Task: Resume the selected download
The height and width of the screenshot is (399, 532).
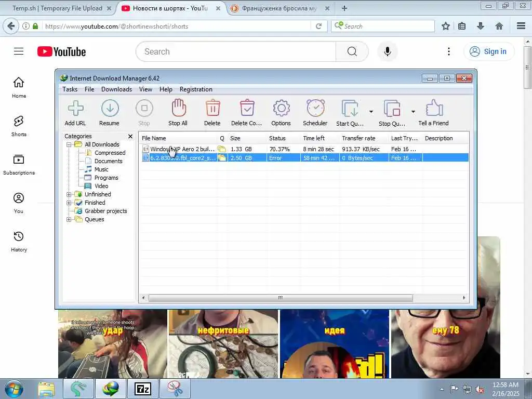Action: (110, 109)
